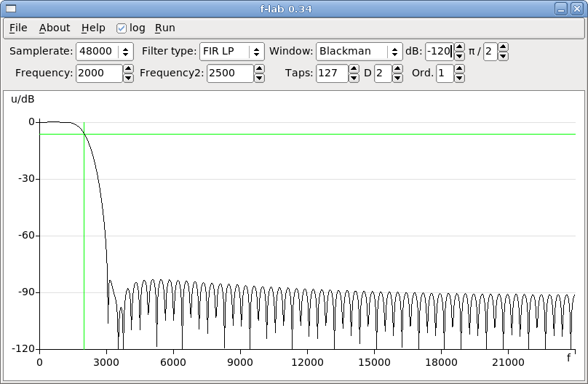Viewport: 588px width, 384px height.
Task: Decrease the Taps value
Action: tap(354, 78)
